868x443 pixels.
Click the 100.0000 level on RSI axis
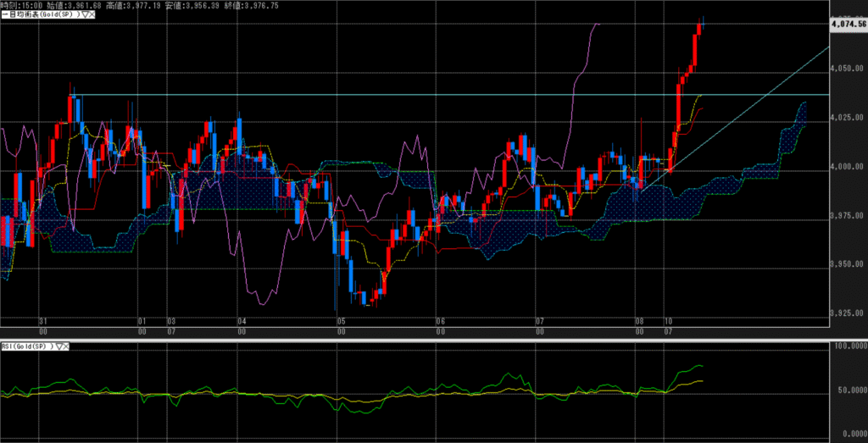click(x=848, y=346)
